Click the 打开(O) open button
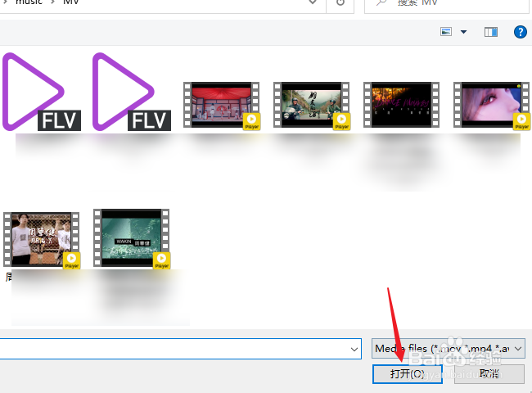 (407, 374)
